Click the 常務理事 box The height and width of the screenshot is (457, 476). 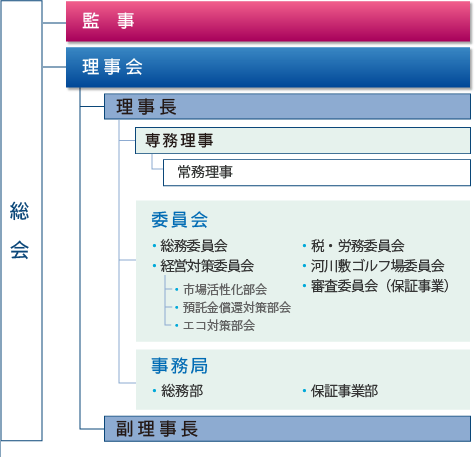point(317,173)
